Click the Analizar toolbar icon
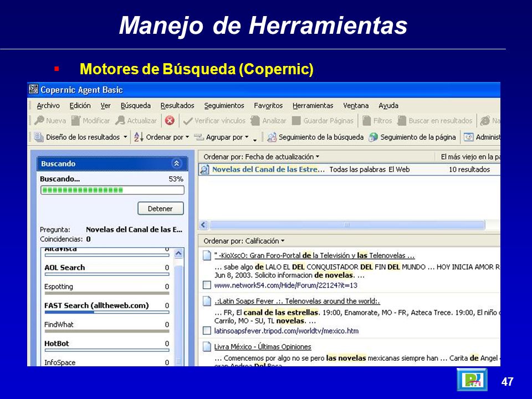This screenshot has height=399, width=532. [x=255, y=120]
